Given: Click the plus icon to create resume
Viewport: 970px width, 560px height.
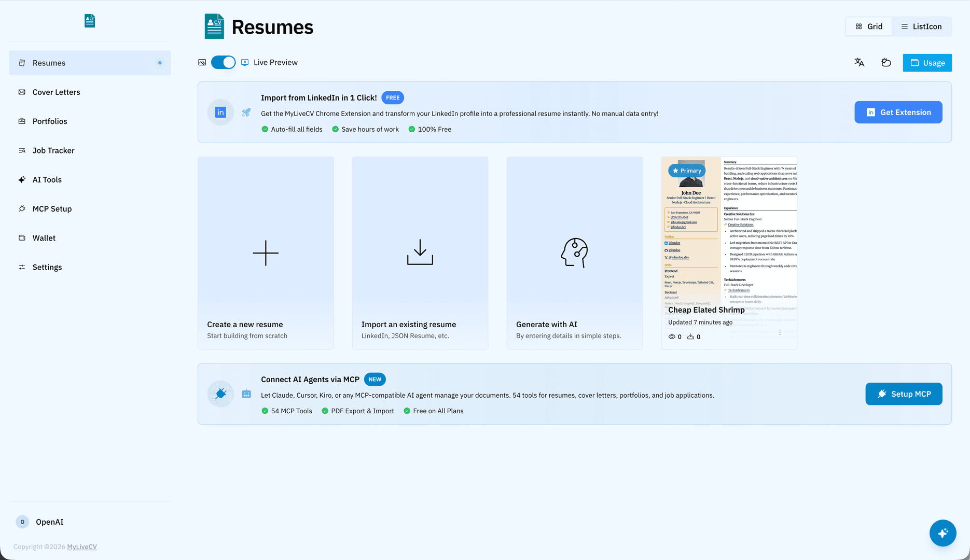Looking at the screenshot, I should click(266, 253).
